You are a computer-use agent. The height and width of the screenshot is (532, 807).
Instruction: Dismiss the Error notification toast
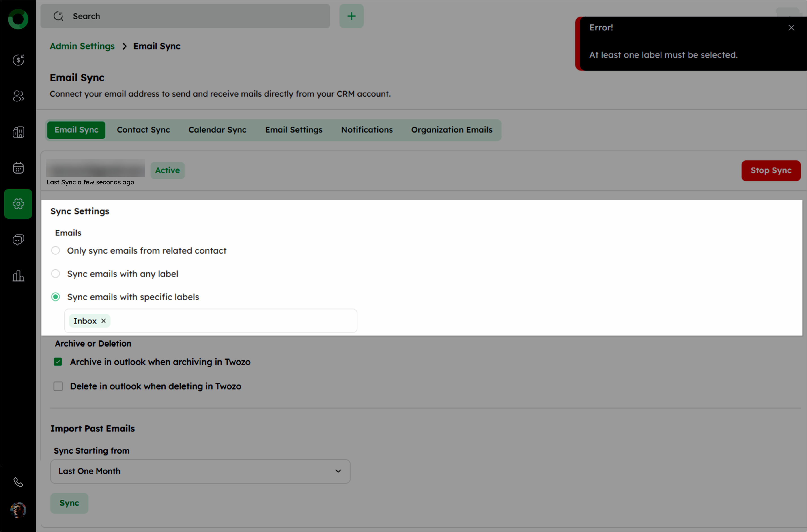click(x=791, y=28)
